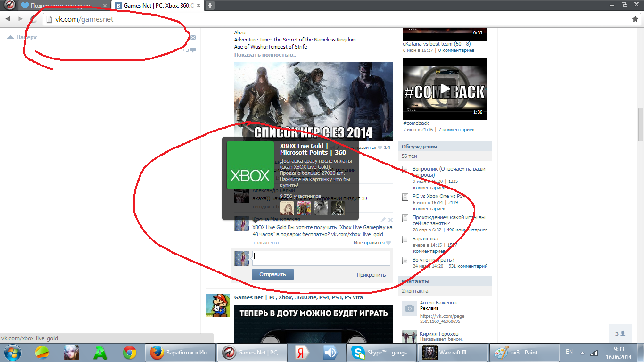The height and width of the screenshot is (362, 644).
Task: Open the Вопросник discussion topic
Action: pos(449,172)
